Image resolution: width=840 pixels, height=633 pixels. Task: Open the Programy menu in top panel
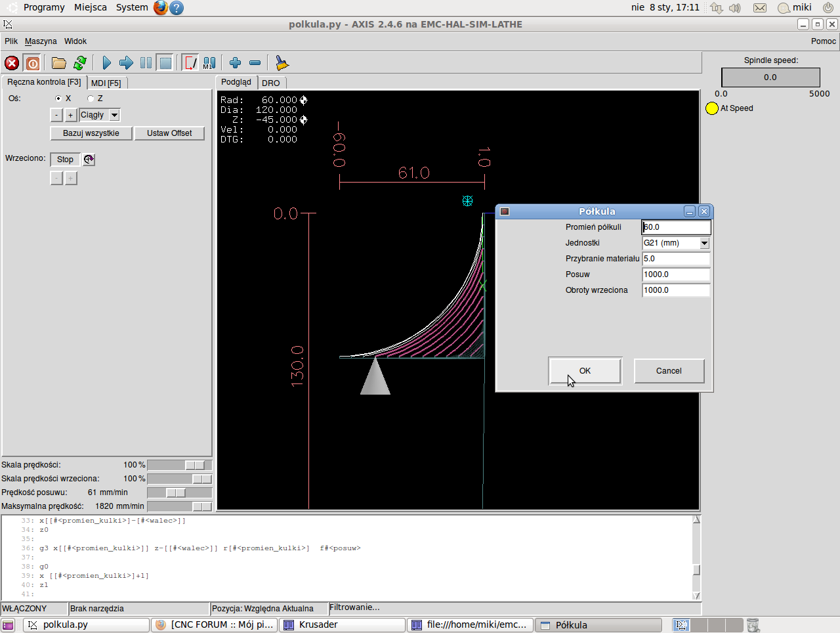click(x=44, y=7)
